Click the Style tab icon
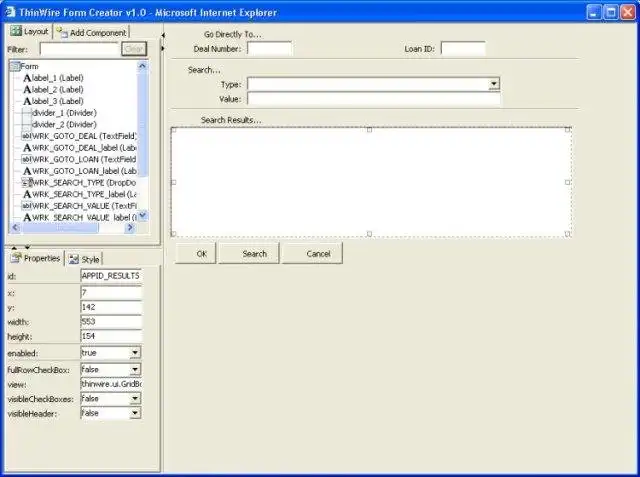This screenshot has width=640, height=477. tap(74, 259)
